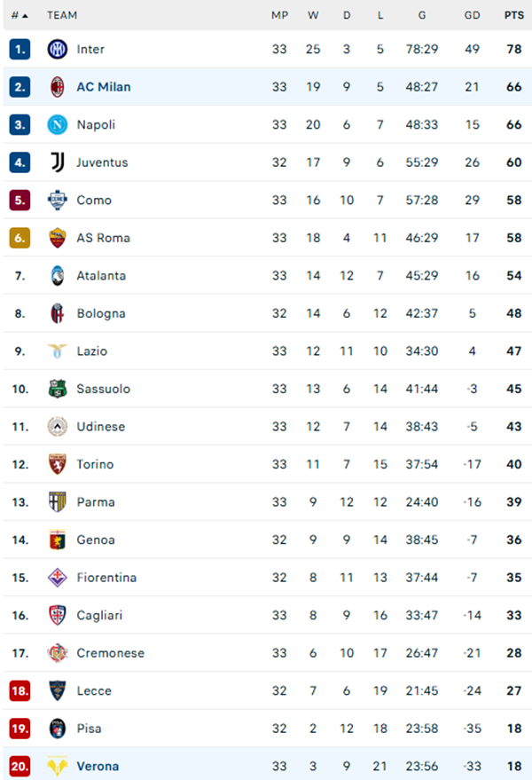Select the Verona club badge
The height and width of the screenshot is (780, 532).
click(57, 766)
